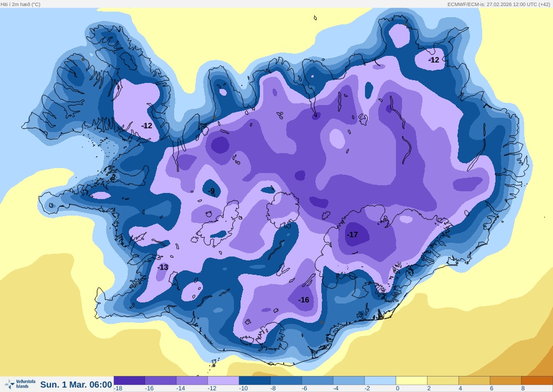Click the -12 label near the Westfjords
The height and width of the screenshot is (392, 553).
pyautogui.click(x=147, y=126)
